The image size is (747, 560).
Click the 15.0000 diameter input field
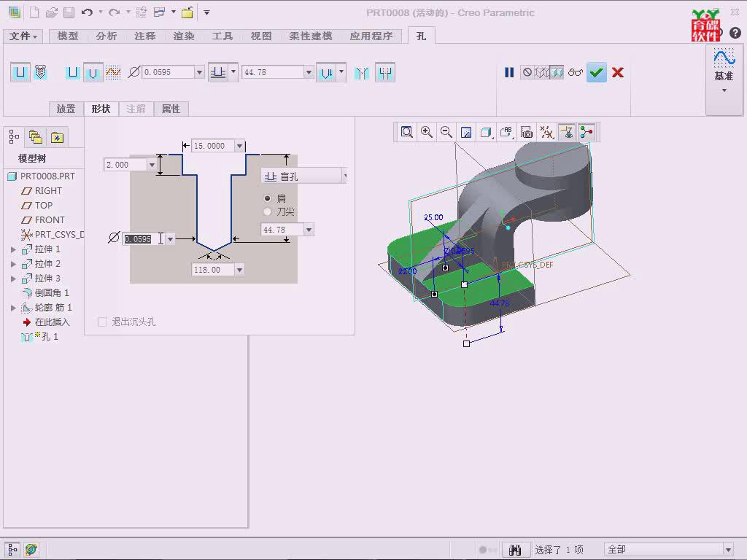213,146
